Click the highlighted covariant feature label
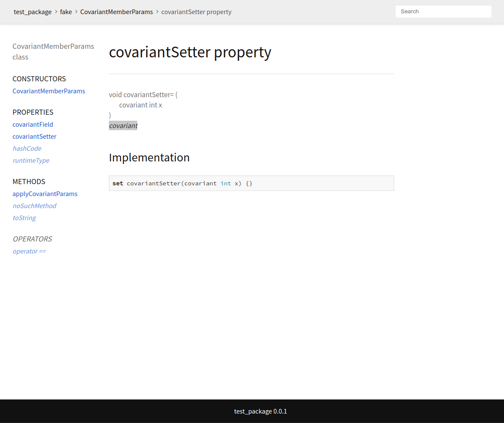The image size is (504, 423). coord(123,125)
